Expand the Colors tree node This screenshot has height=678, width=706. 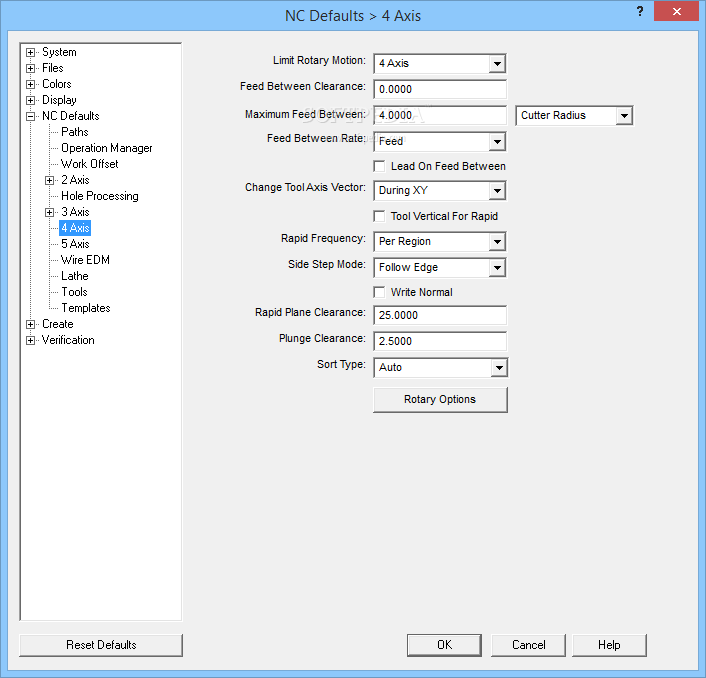pyautogui.click(x=30, y=84)
